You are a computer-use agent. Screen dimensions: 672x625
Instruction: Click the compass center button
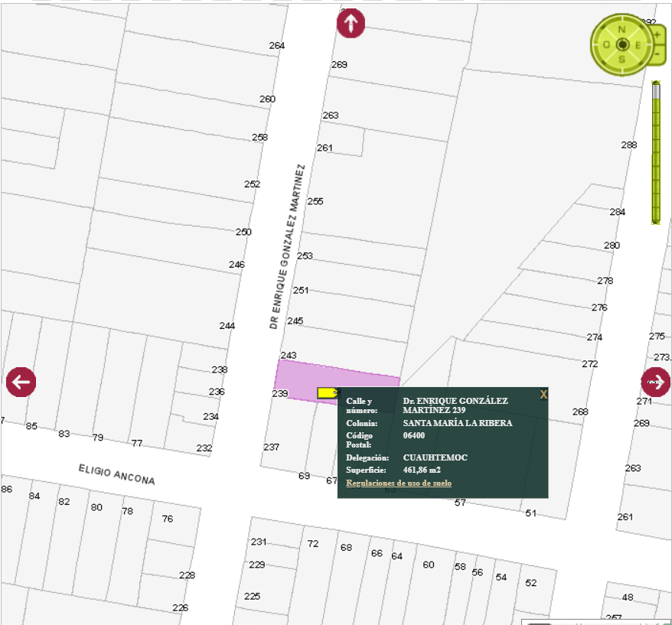tap(621, 44)
